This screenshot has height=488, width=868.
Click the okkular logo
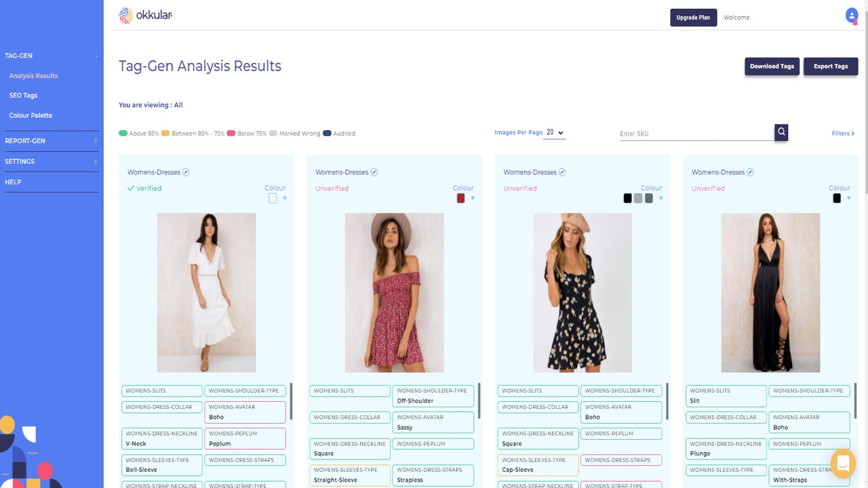[x=144, y=15]
